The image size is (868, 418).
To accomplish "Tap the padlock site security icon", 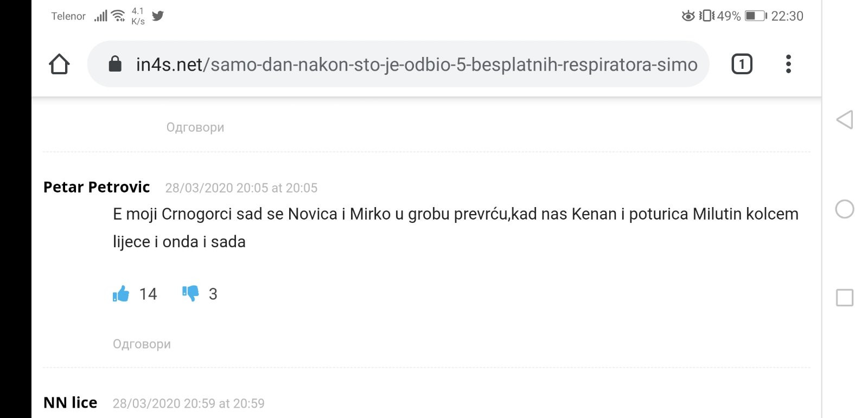I will [115, 64].
